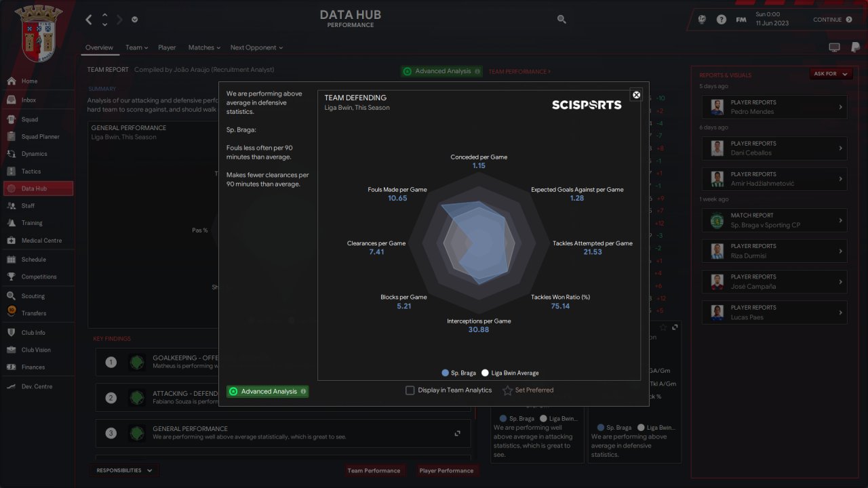The image size is (868, 488).
Task: Open Club Vision in the sidebar
Action: 37,350
